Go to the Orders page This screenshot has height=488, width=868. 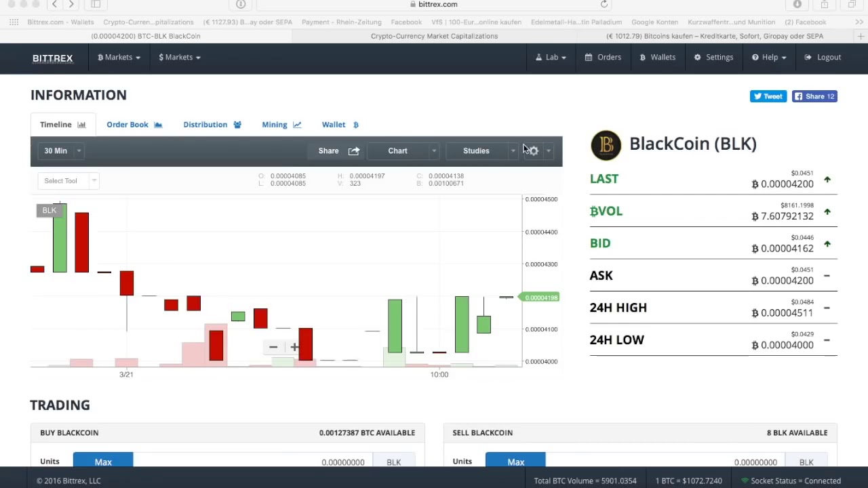603,58
